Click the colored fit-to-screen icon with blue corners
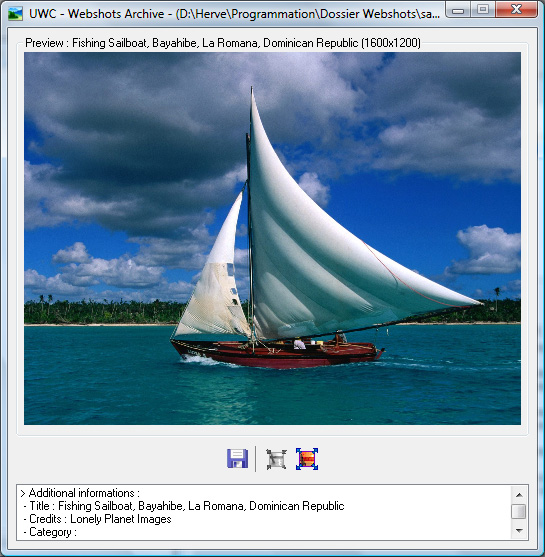The image size is (545, 557). (x=307, y=459)
